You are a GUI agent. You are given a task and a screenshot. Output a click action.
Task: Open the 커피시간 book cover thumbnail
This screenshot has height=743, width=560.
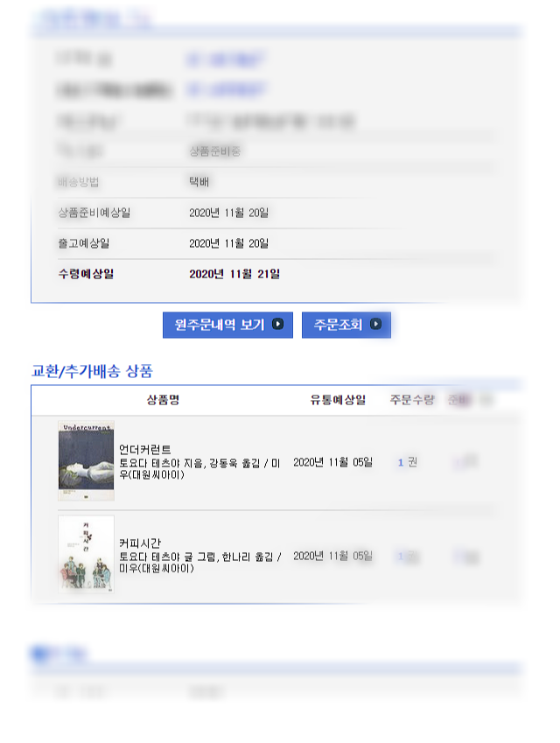click(x=86, y=554)
